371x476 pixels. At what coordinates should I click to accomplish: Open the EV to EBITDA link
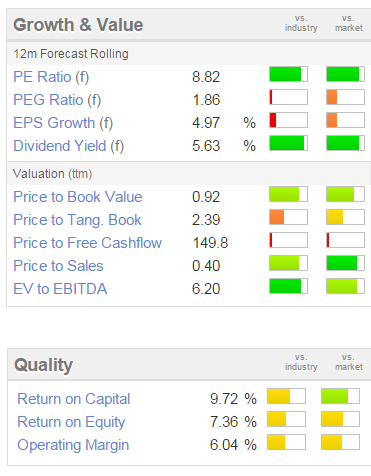point(60,289)
